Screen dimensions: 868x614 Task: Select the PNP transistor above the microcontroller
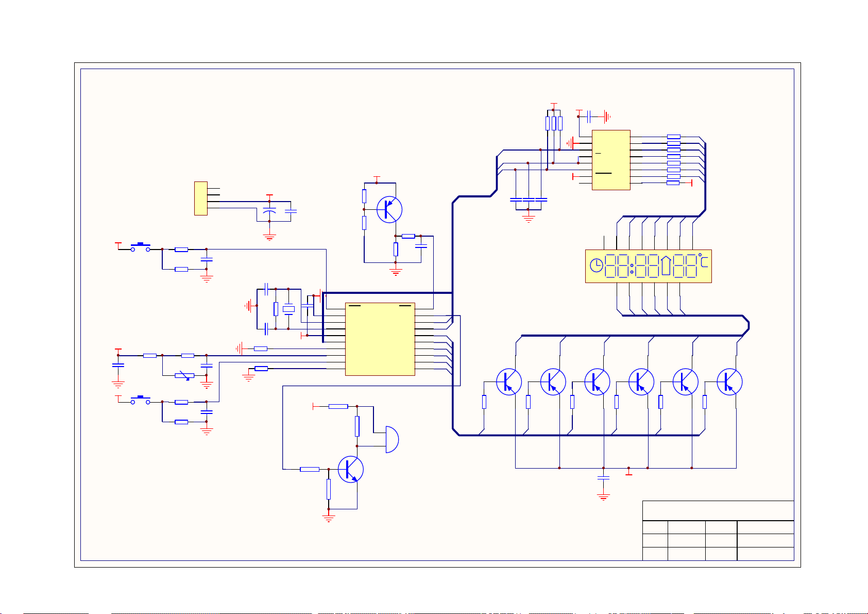pyautogui.click(x=389, y=209)
